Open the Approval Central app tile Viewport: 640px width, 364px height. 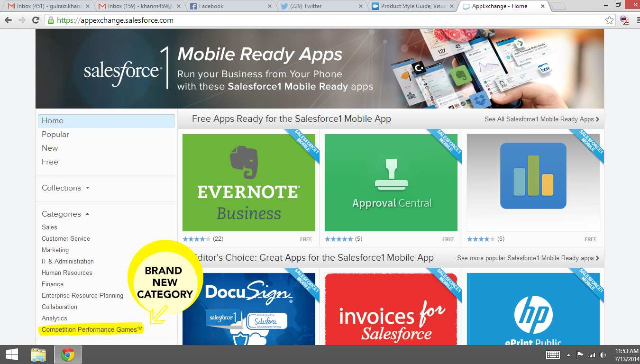click(x=391, y=182)
